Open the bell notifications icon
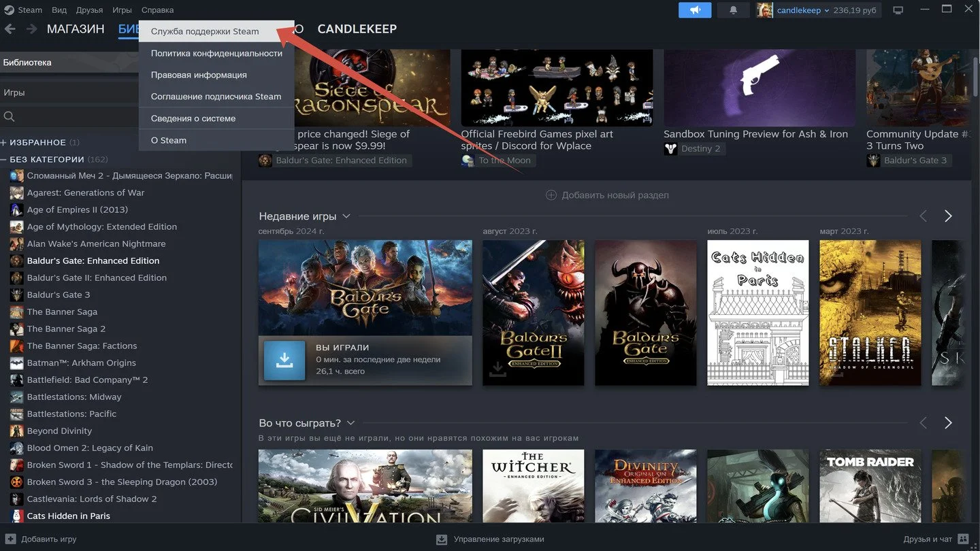The image size is (980, 551). point(734,10)
